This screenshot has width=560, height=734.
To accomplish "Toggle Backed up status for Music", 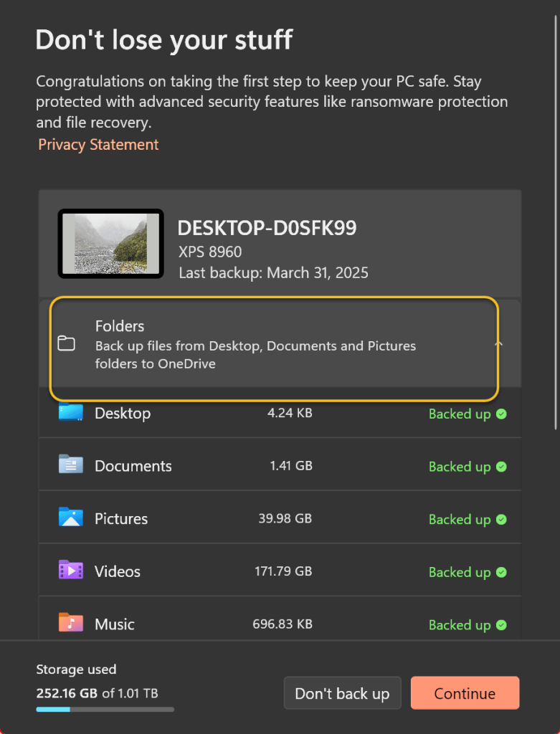I will coord(467,624).
